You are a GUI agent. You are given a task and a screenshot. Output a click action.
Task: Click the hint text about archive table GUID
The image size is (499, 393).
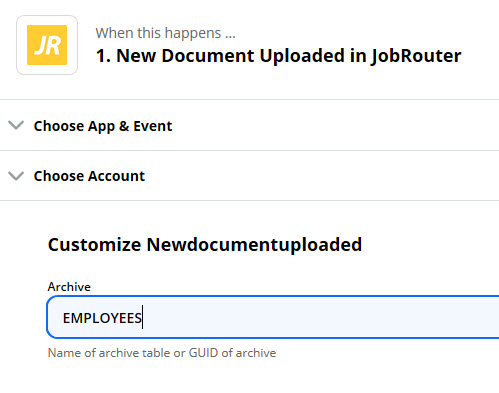coord(162,353)
